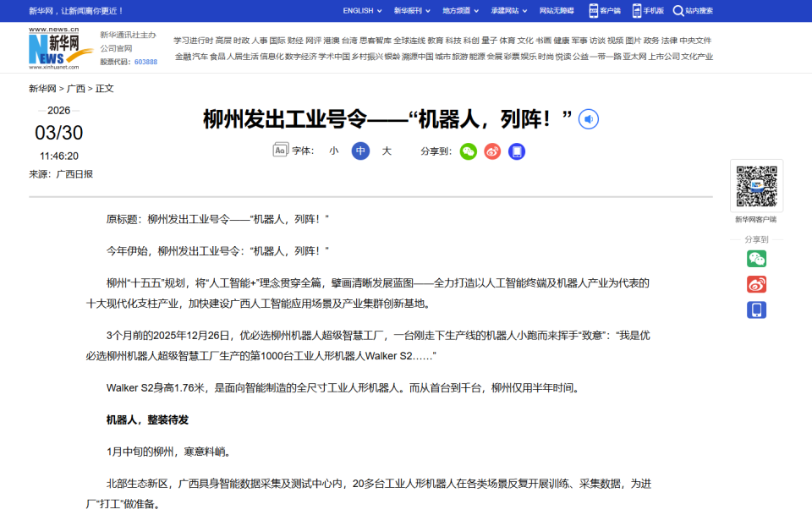Click source text 来源：广西日报
Viewport: 812px width, 515px height.
tap(61, 174)
